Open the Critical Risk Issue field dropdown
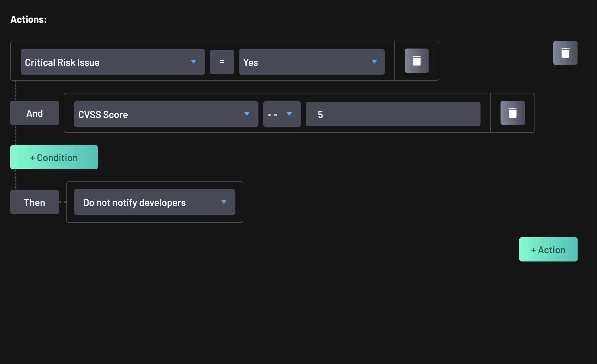This screenshot has height=364, width=597. [x=112, y=62]
